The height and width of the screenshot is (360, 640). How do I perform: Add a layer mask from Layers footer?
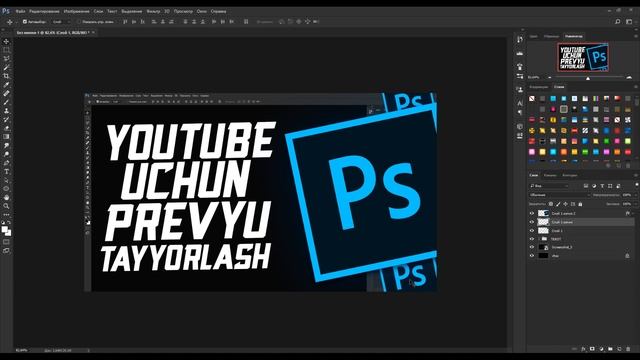[x=592, y=349]
